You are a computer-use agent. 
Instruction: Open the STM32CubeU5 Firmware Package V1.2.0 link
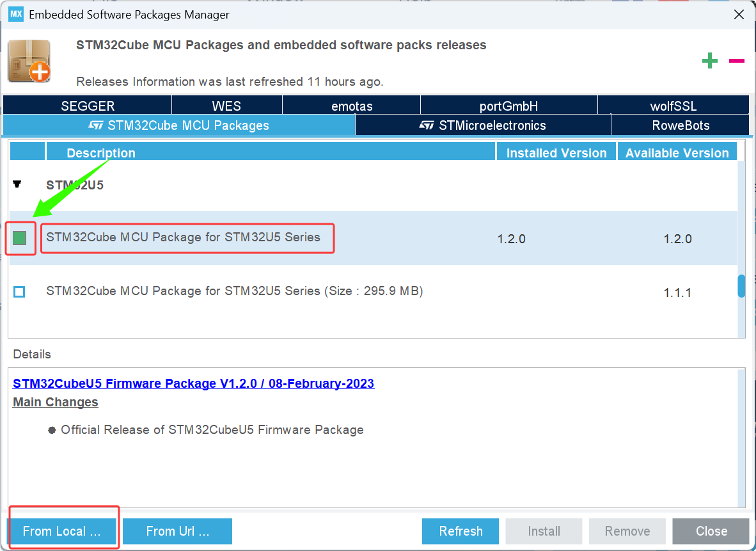[x=193, y=383]
